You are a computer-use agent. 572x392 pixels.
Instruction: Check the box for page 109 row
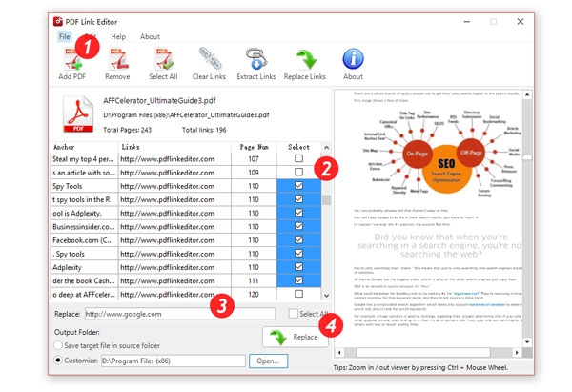298,172
